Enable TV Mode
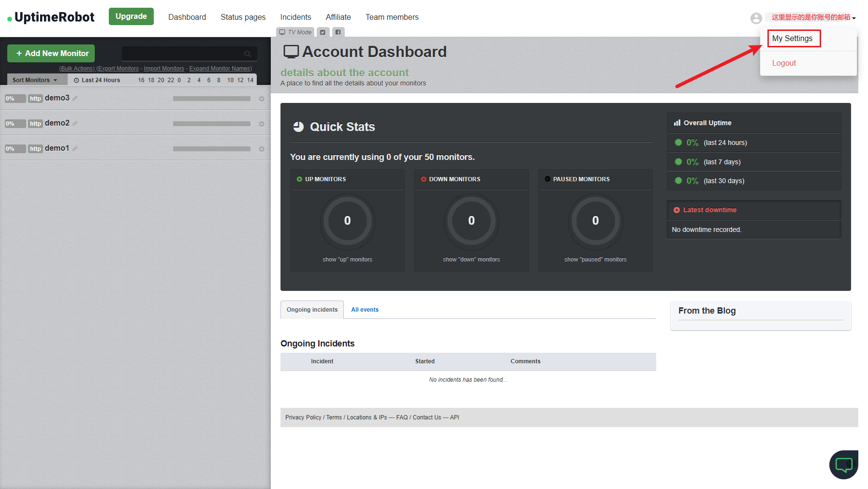 (295, 32)
